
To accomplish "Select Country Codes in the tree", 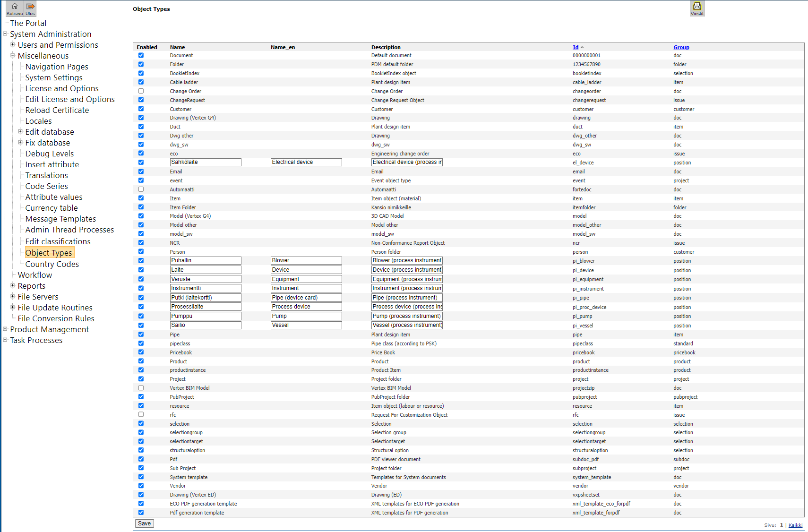I will tap(52, 264).
